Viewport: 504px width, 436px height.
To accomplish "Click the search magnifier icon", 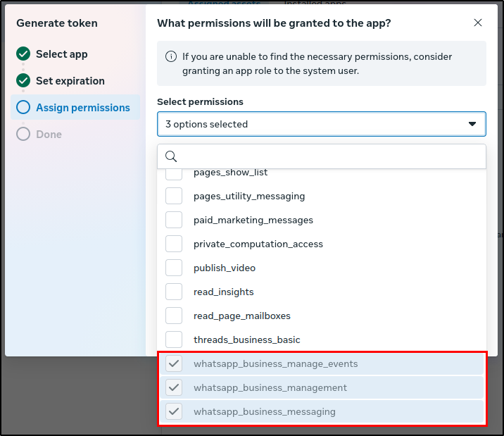I will click(171, 156).
